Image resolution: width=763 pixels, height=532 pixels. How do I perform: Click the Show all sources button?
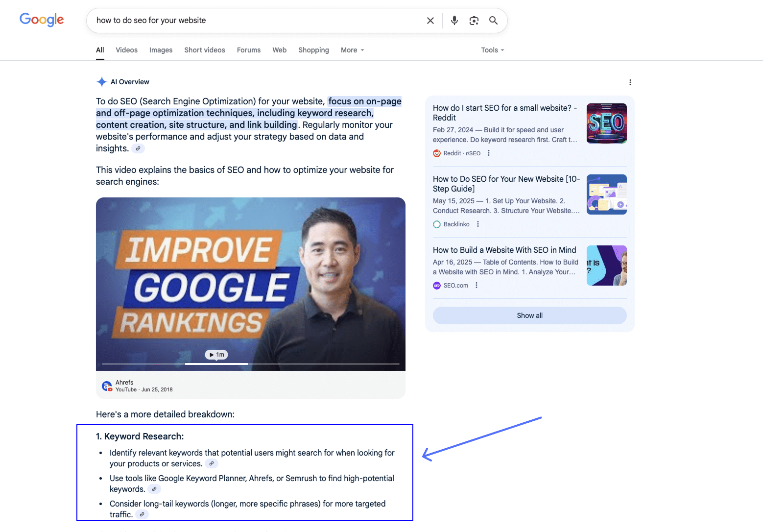coord(530,315)
